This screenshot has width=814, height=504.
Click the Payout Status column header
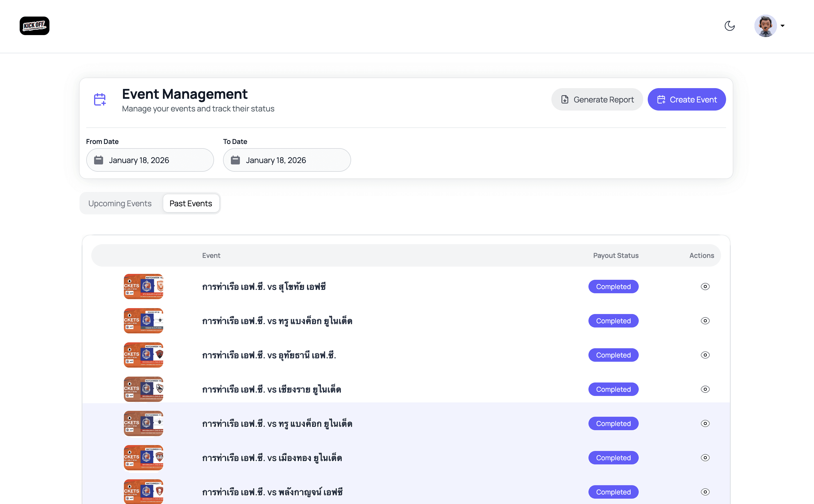(615, 256)
